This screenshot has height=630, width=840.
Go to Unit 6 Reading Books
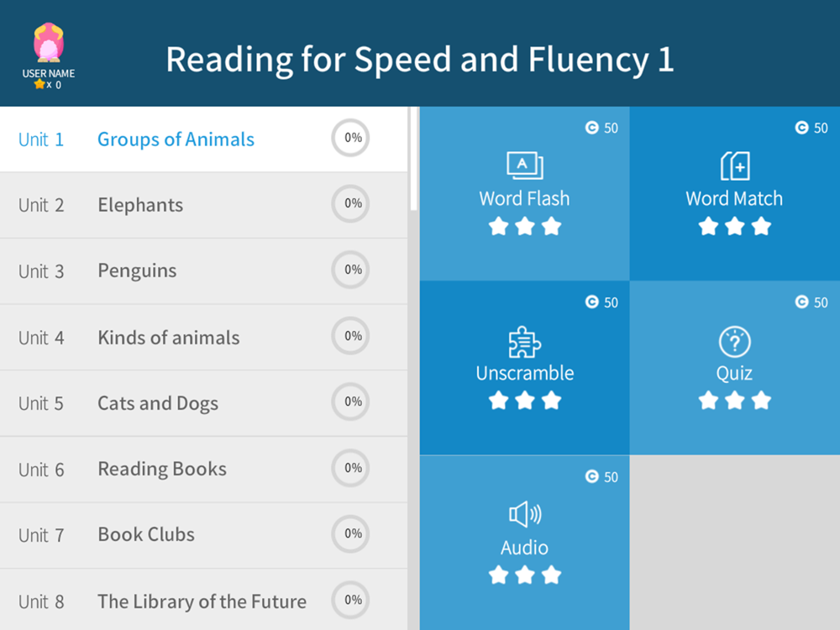[x=203, y=470]
